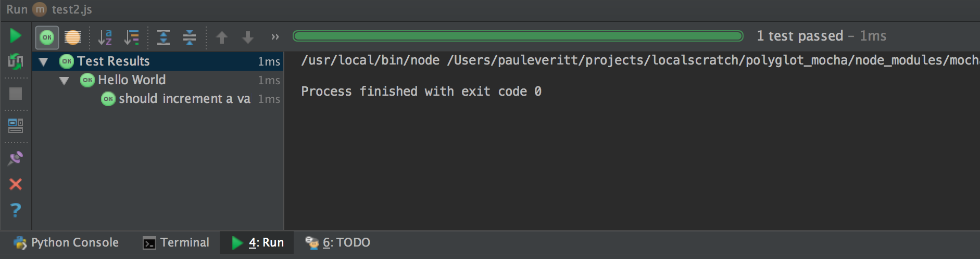
Task: Click the Restore layout icon
Action: click(x=16, y=125)
